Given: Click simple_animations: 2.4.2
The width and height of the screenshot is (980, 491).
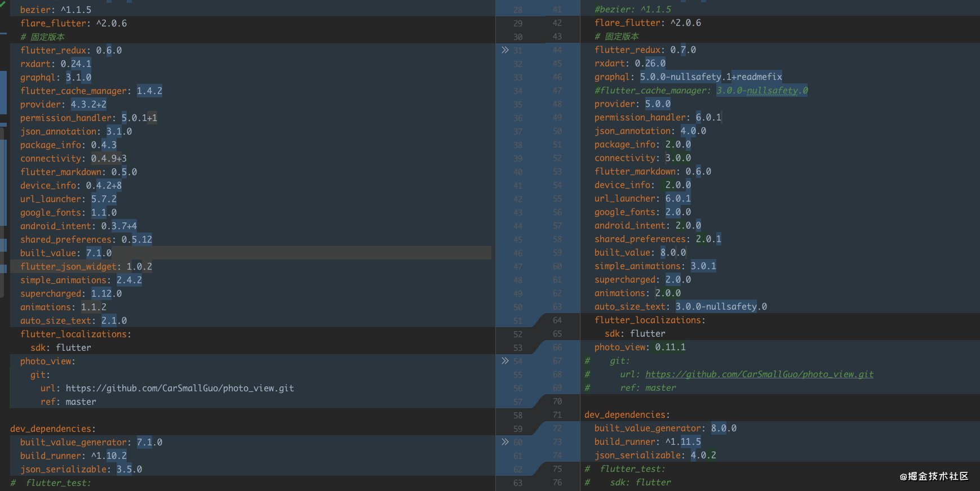Looking at the screenshot, I should [81, 280].
